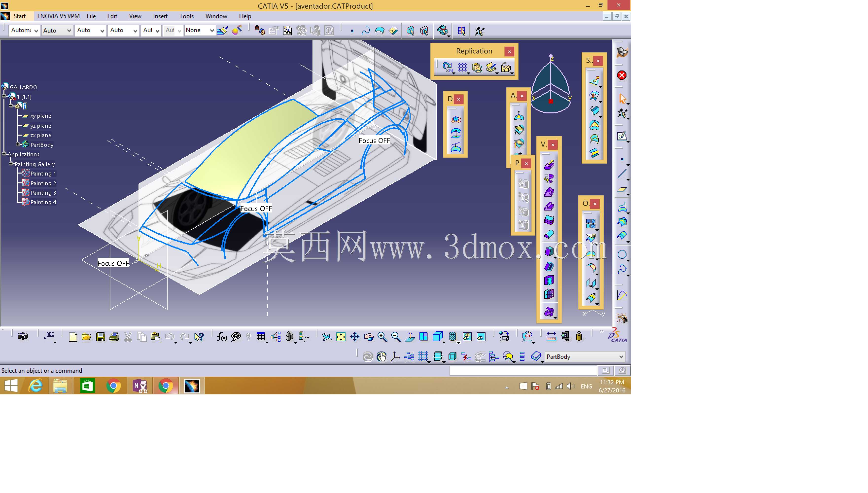Screen dimensions: 868x493
Task: Select the Plane tool in right toolbar
Action: 622,189
